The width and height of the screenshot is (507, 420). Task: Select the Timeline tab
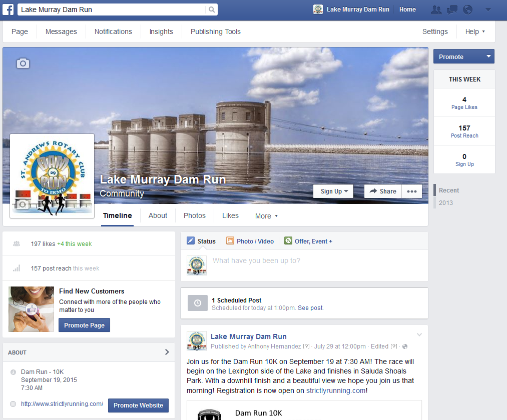point(118,215)
